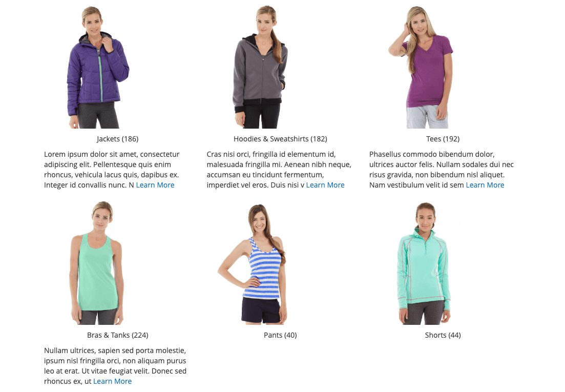
Task: Select the Nullam ultrices description text
Action: (115, 366)
